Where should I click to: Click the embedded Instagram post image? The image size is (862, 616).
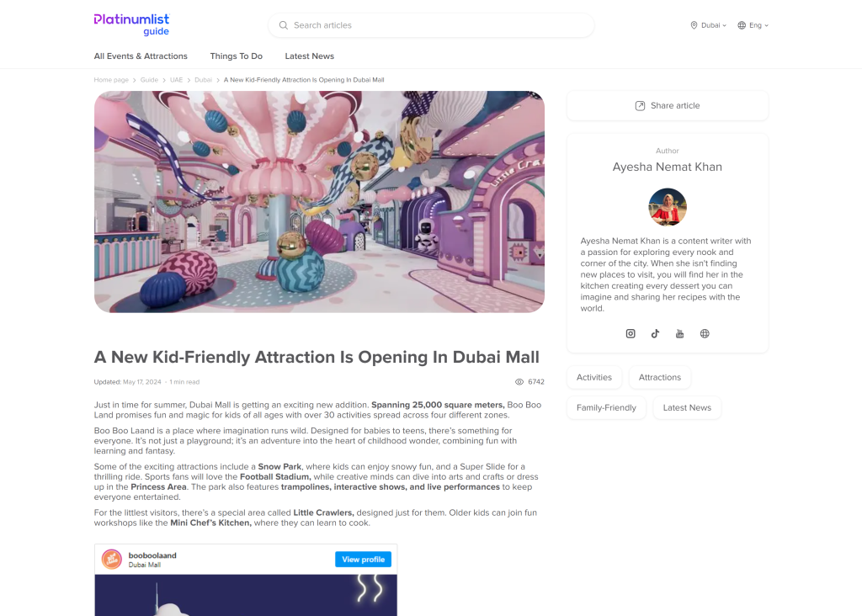click(246, 596)
